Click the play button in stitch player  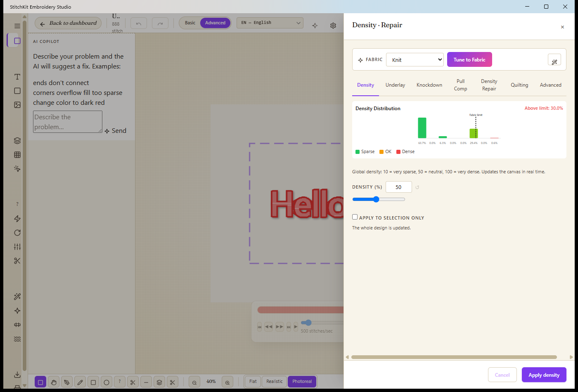click(x=296, y=327)
